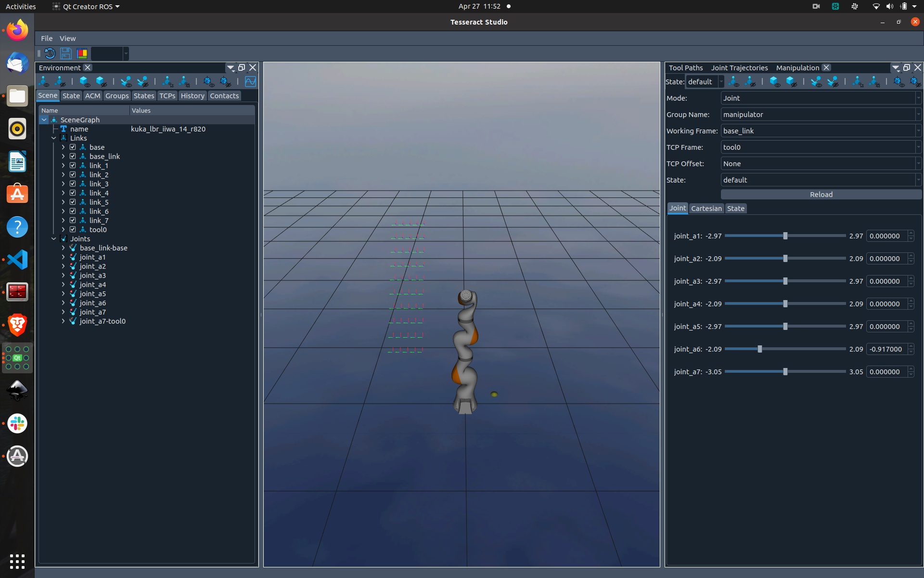The width and height of the screenshot is (924, 578).
Task: Open Visual Studio Code from the dock
Action: pyautogui.click(x=17, y=260)
